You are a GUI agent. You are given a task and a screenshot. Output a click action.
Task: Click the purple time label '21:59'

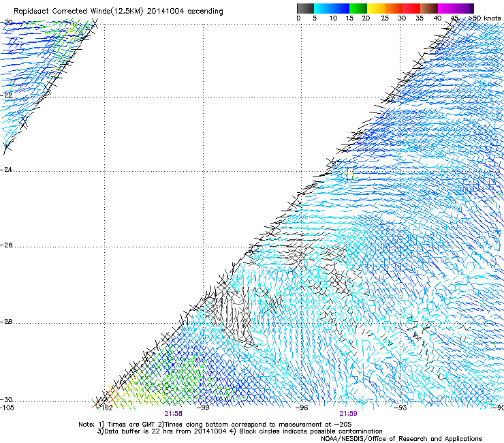pyautogui.click(x=348, y=414)
